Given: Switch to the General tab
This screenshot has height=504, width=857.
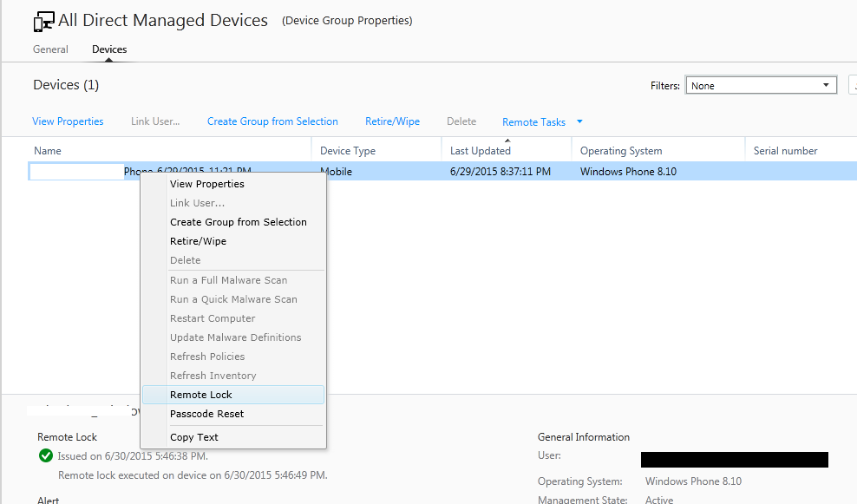Looking at the screenshot, I should click(50, 49).
